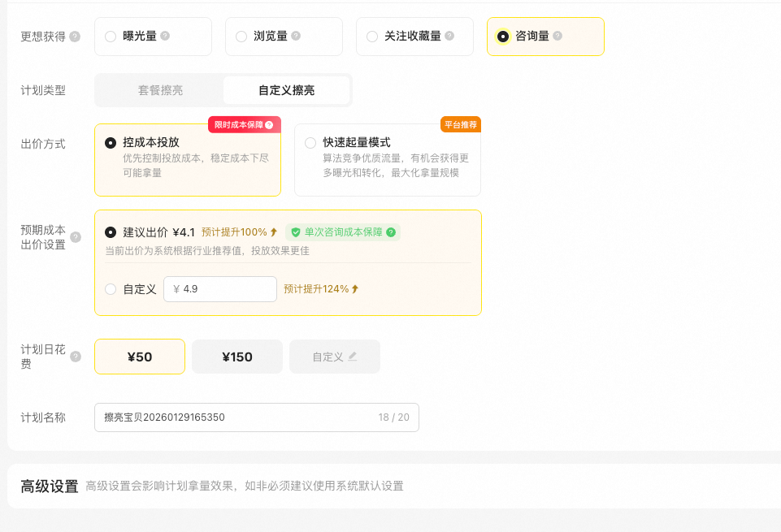This screenshot has height=532, width=781.
Task: Click 高级设置 section header
Action: [x=50, y=487]
